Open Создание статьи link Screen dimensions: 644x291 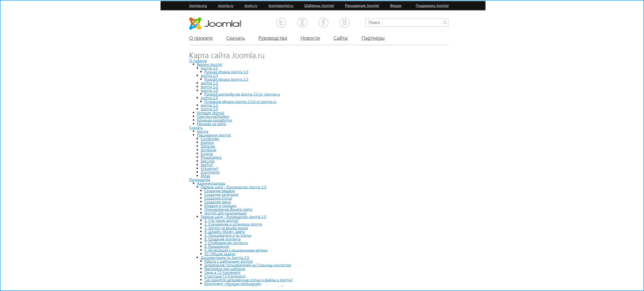218,198
